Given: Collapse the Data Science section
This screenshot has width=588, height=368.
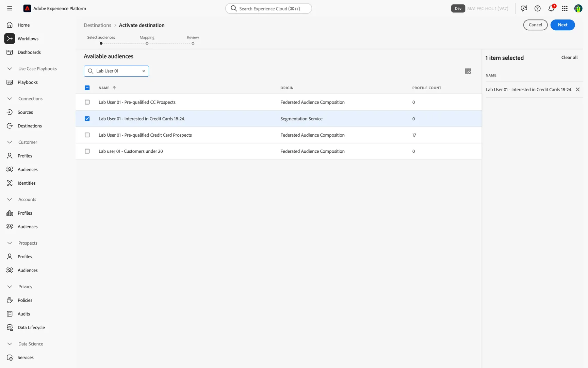Looking at the screenshot, I should click(10, 344).
